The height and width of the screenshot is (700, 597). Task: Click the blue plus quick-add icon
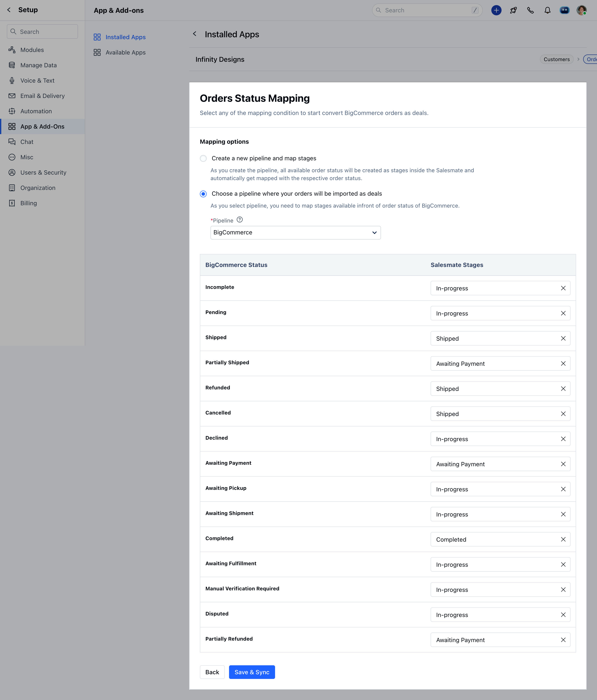point(496,10)
